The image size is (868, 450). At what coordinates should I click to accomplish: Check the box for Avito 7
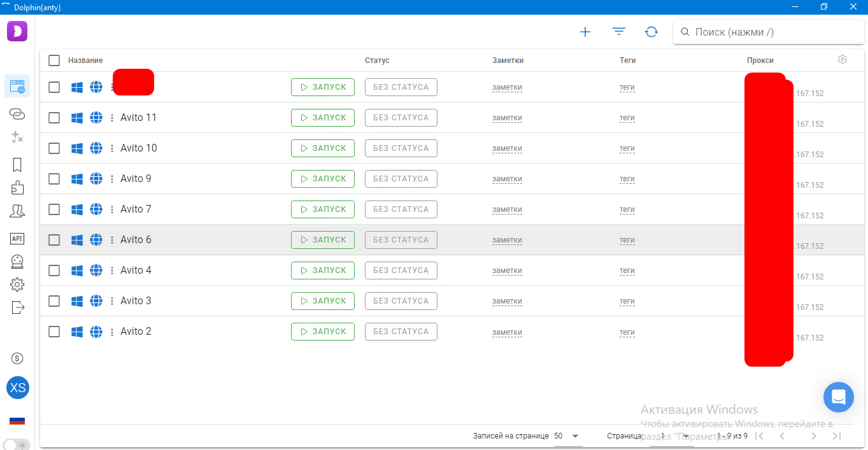point(54,209)
